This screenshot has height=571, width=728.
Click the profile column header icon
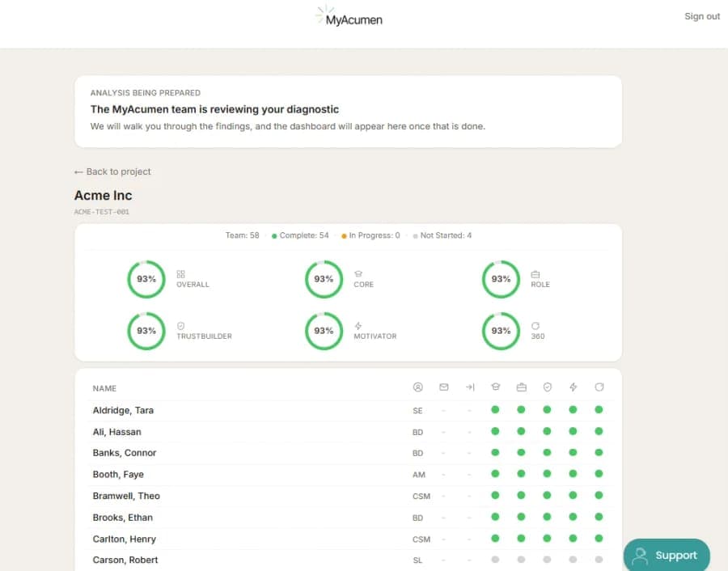coord(418,387)
